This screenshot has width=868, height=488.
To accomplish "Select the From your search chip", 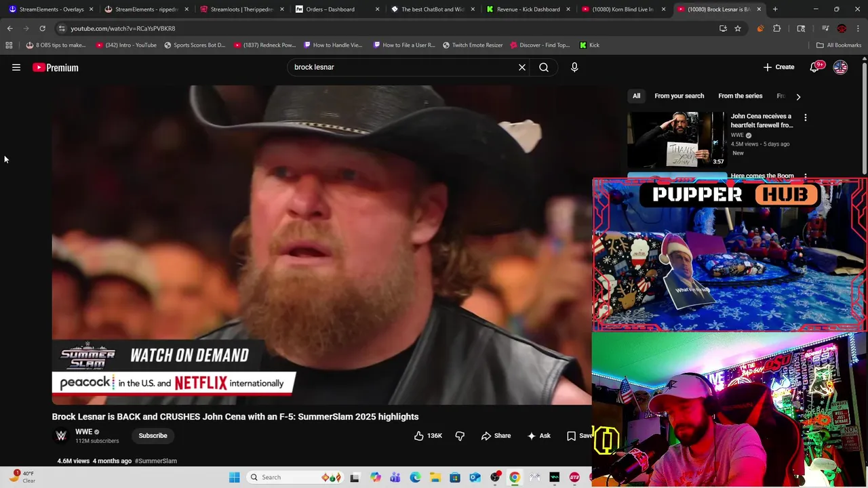I will point(679,96).
